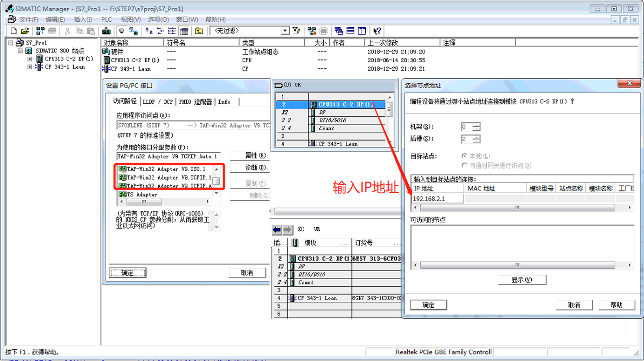
Task: Switch to Details view icon
Action: [x=184, y=31]
